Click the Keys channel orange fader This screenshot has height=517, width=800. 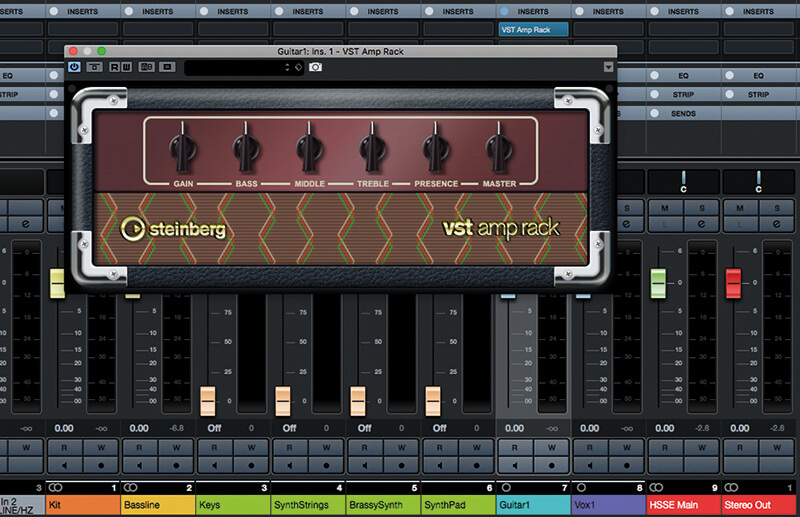pos(208,401)
